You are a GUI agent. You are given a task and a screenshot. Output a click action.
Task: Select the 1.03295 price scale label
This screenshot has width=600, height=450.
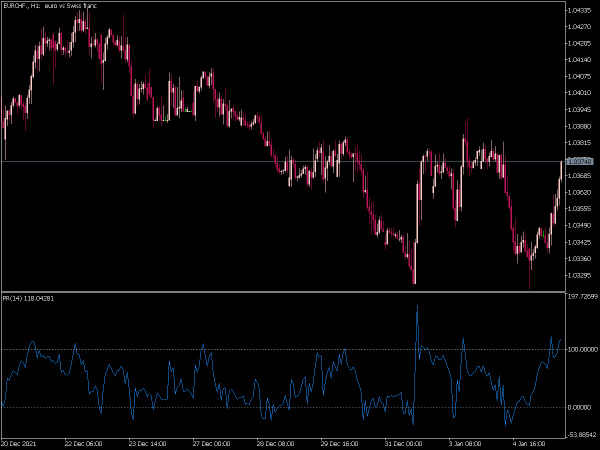click(580, 275)
